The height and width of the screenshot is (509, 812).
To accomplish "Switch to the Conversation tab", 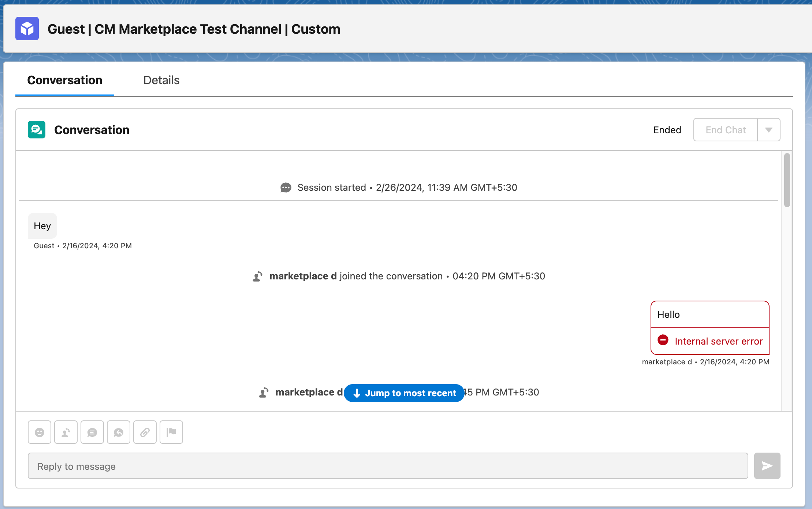I will (x=65, y=80).
